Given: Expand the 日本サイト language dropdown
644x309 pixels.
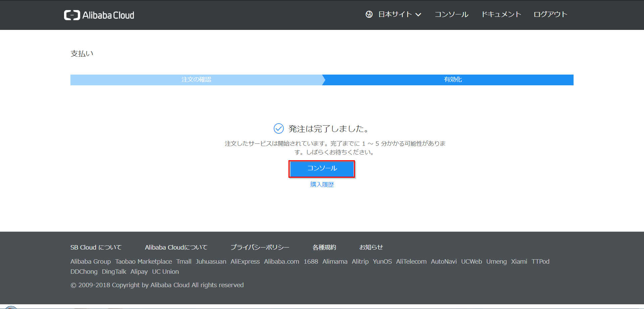Looking at the screenshot, I should pos(399,14).
